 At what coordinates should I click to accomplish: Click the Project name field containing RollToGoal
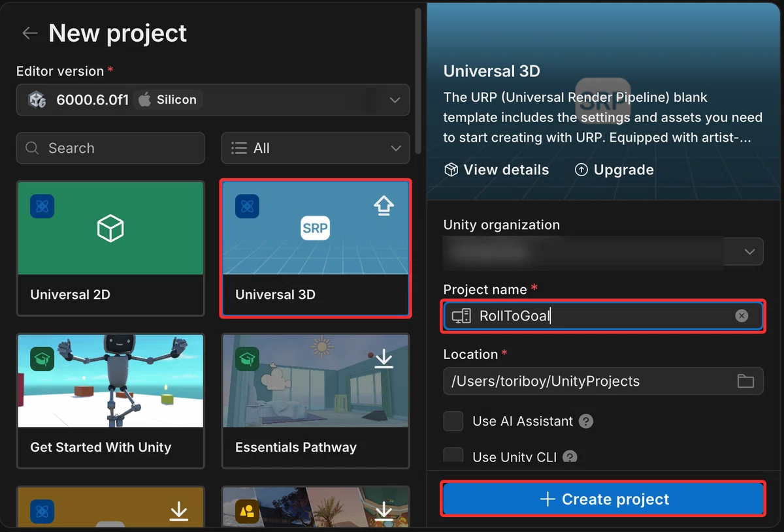point(604,316)
